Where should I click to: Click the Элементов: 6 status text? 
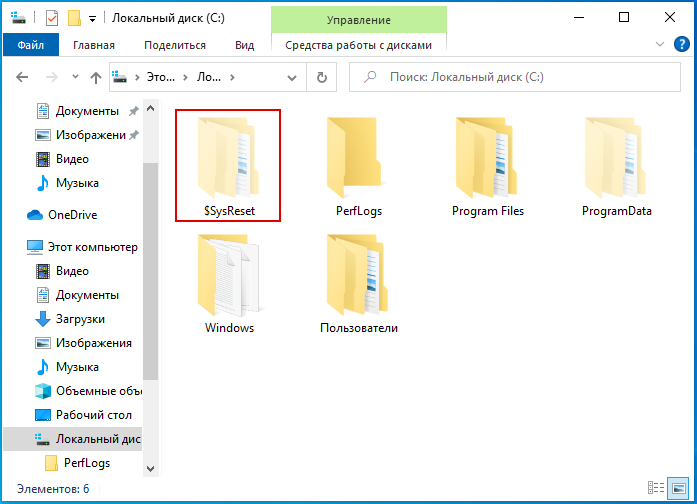click(53, 489)
